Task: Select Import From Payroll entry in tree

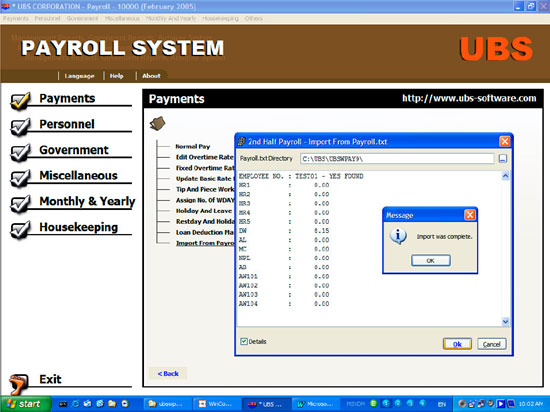Action: pyautogui.click(x=205, y=243)
